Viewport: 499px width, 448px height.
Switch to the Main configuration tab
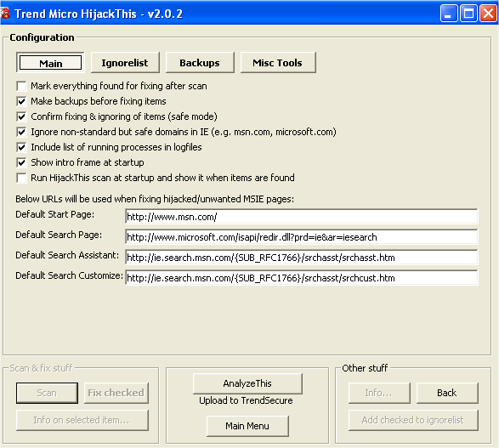click(50, 63)
